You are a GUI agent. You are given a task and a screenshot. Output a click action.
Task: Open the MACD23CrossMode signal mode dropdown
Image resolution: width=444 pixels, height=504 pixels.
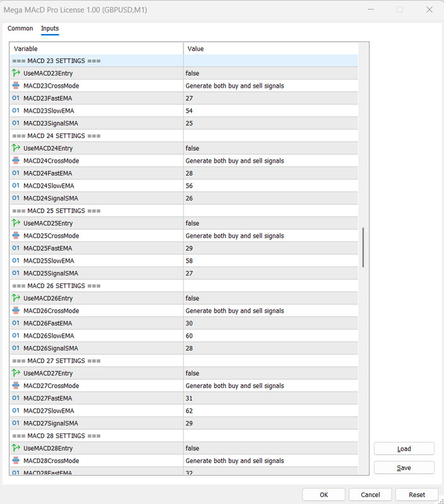pyautogui.click(x=271, y=86)
